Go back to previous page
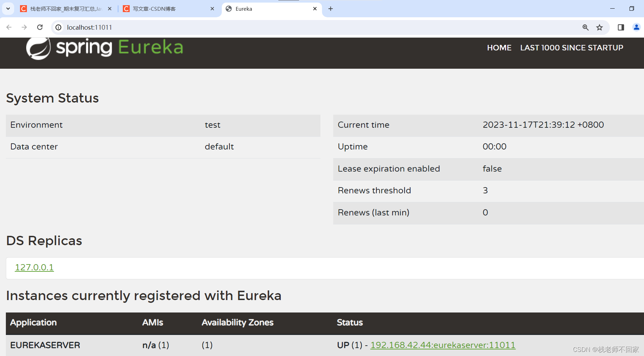This screenshot has width=644, height=356. [9, 27]
